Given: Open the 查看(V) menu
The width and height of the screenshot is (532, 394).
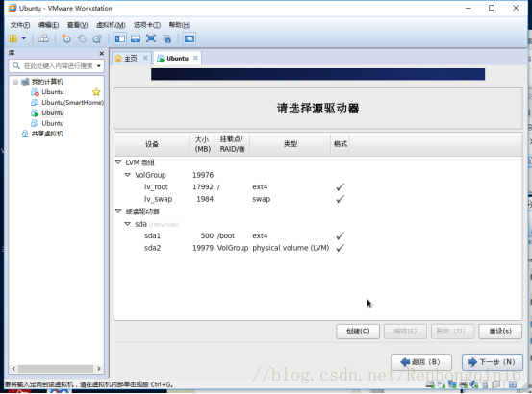Looking at the screenshot, I should [x=77, y=25].
